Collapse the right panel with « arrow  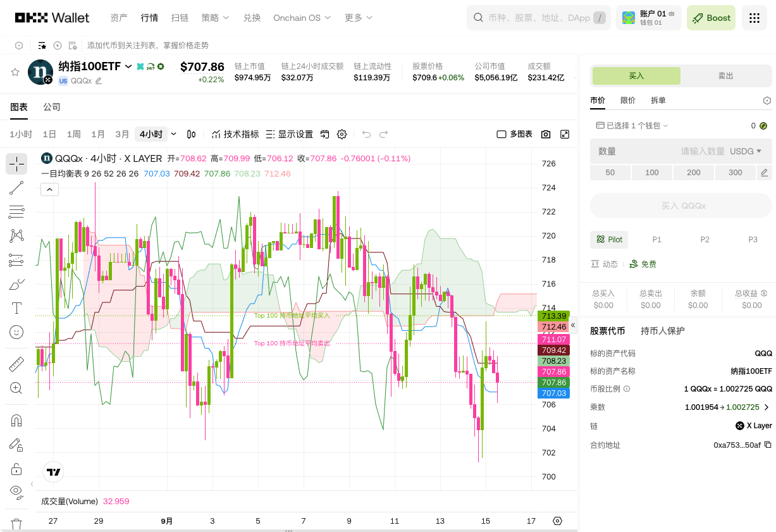click(573, 325)
